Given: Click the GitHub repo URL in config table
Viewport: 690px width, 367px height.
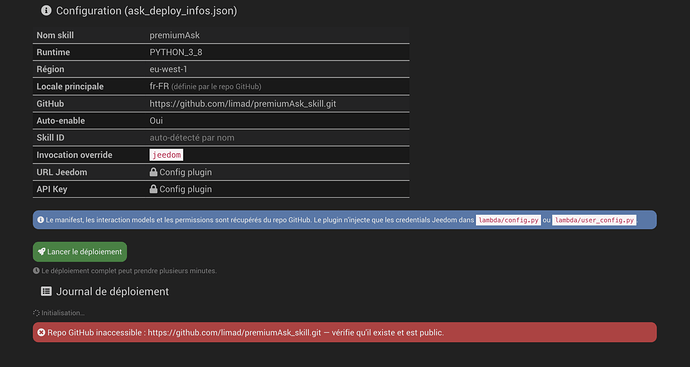Looking at the screenshot, I should pyautogui.click(x=243, y=104).
